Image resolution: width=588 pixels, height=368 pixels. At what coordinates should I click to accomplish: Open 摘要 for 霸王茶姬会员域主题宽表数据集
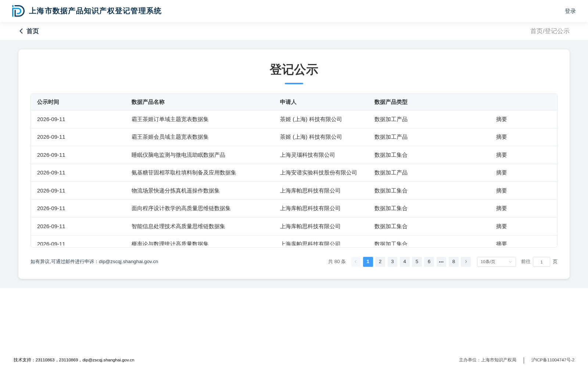click(501, 137)
